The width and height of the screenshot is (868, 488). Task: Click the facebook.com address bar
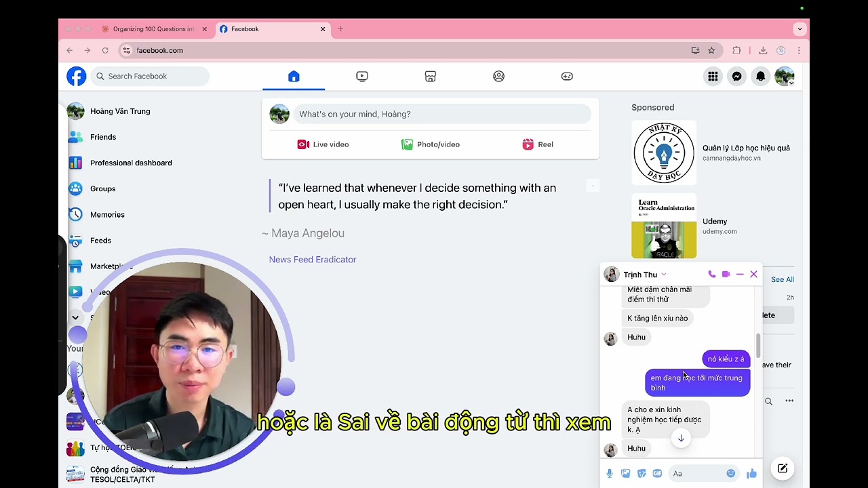[x=407, y=50]
